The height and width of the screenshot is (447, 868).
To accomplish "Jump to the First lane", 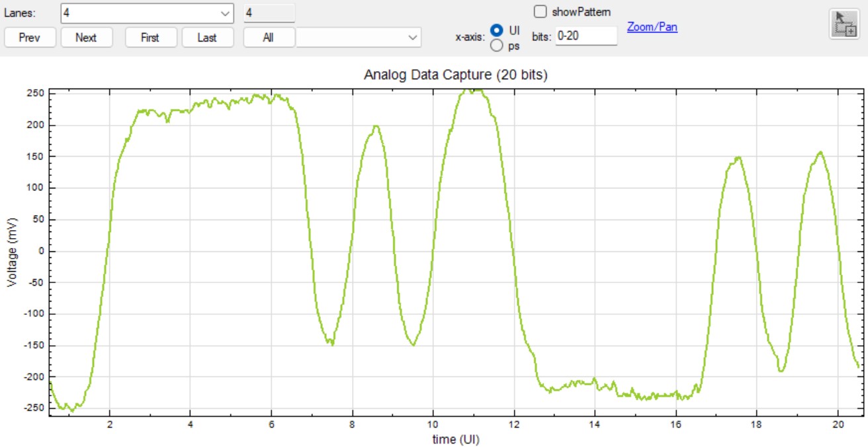I will coord(150,38).
